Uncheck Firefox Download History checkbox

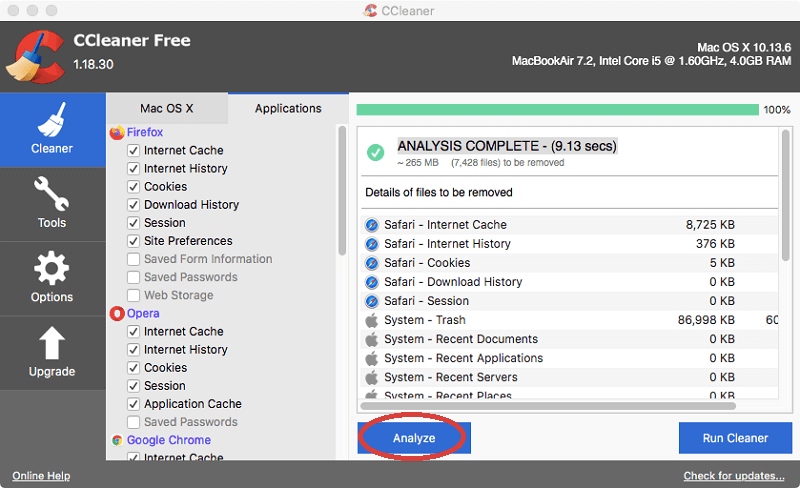click(x=133, y=205)
